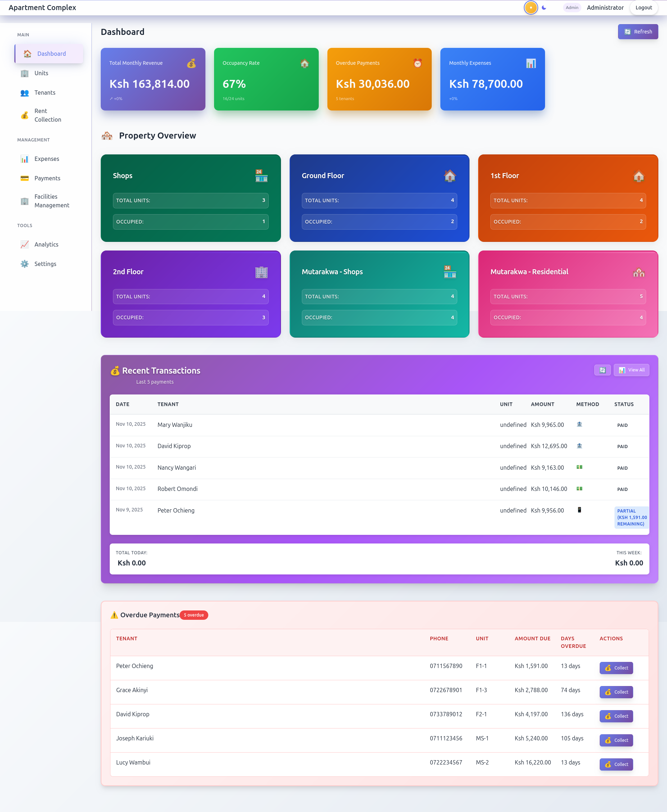Select the Payments card icon in sidebar
The image size is (667, 812).
tap(24, 178)
